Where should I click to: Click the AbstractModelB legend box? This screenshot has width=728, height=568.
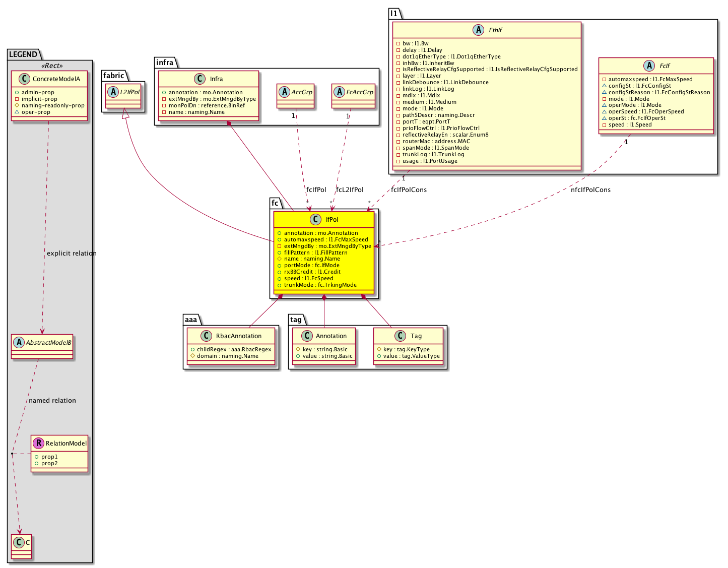coord(42,346)
